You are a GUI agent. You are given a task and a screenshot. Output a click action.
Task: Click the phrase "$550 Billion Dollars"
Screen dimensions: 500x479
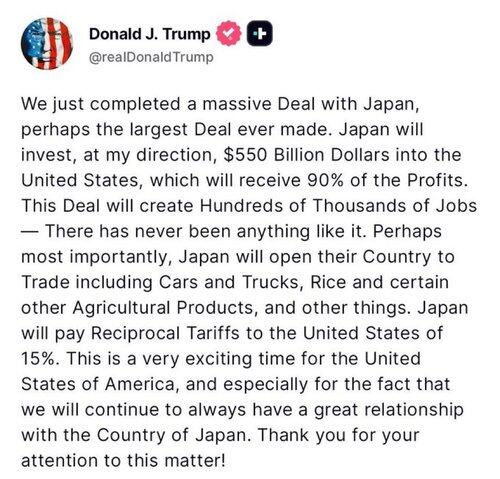pyautogui.click(x=306, y=155)
